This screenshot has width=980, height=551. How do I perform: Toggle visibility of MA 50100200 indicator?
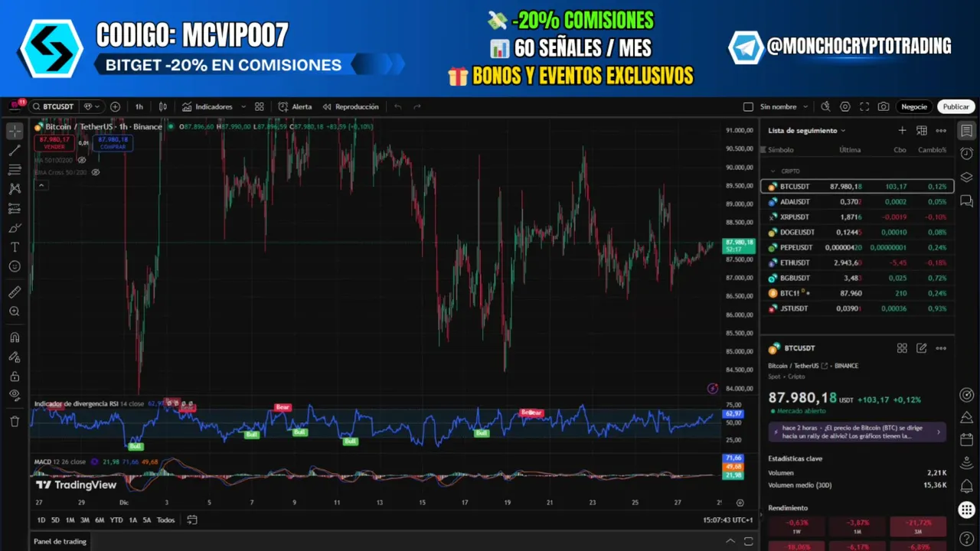82,160
